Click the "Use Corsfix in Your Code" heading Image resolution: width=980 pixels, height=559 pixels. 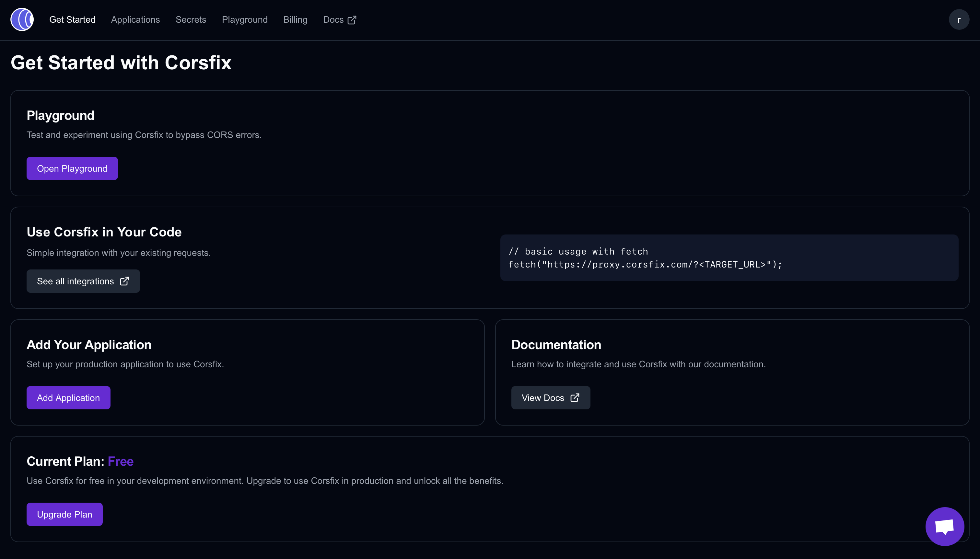tap(104, 232)
